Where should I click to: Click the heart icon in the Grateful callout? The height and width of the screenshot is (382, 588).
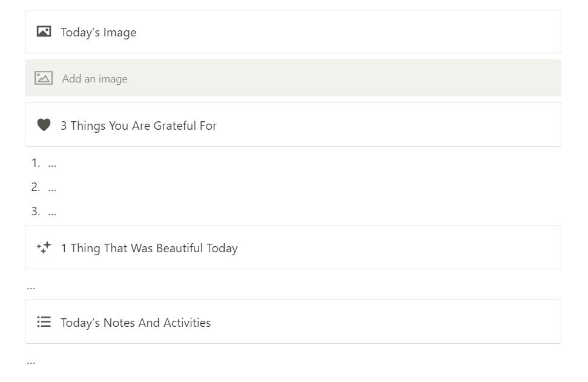click(x=44, y=125)
